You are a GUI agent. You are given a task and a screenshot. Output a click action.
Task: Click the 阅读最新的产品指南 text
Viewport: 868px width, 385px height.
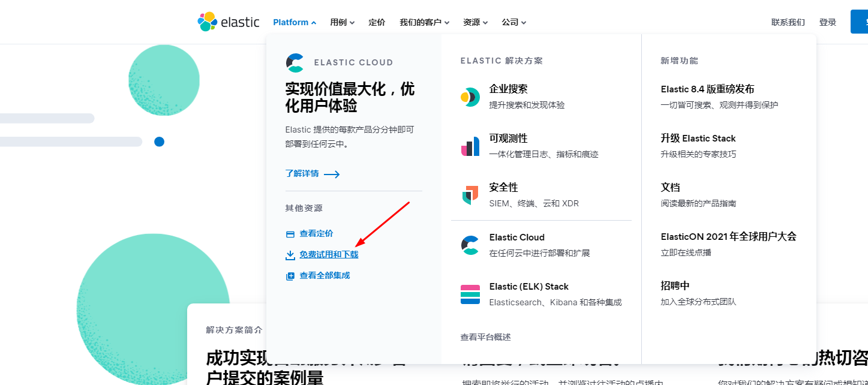click(699, 203)
